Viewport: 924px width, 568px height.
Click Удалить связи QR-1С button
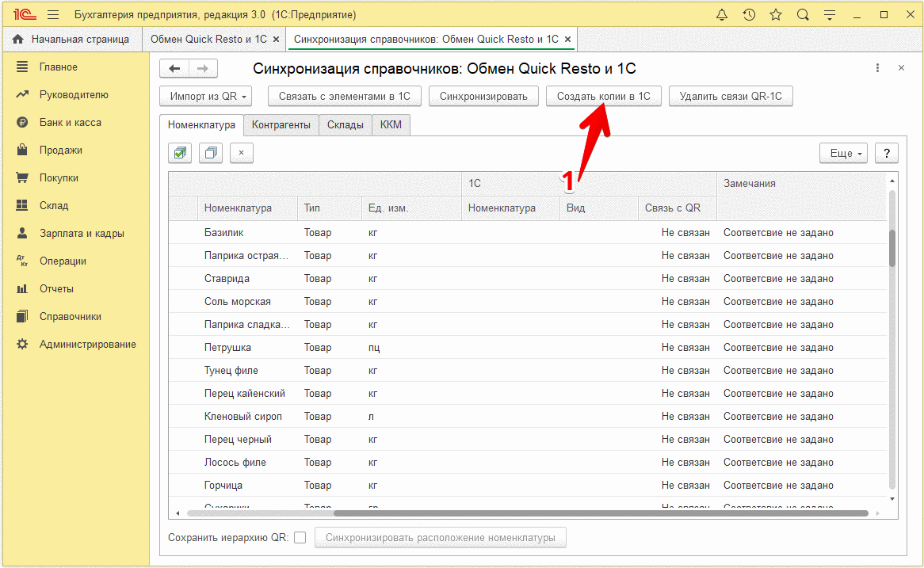731,96
